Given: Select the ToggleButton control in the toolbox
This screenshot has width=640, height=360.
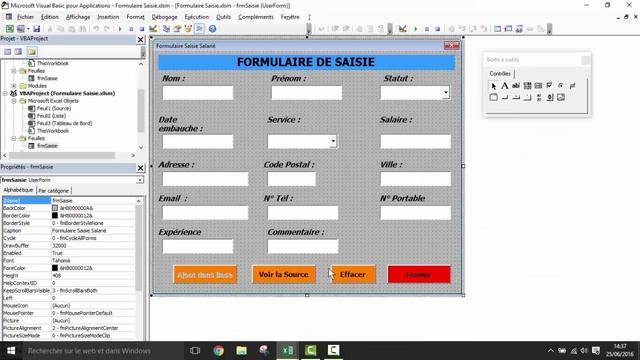Looking at the screenshot, I should click(572, 86).
